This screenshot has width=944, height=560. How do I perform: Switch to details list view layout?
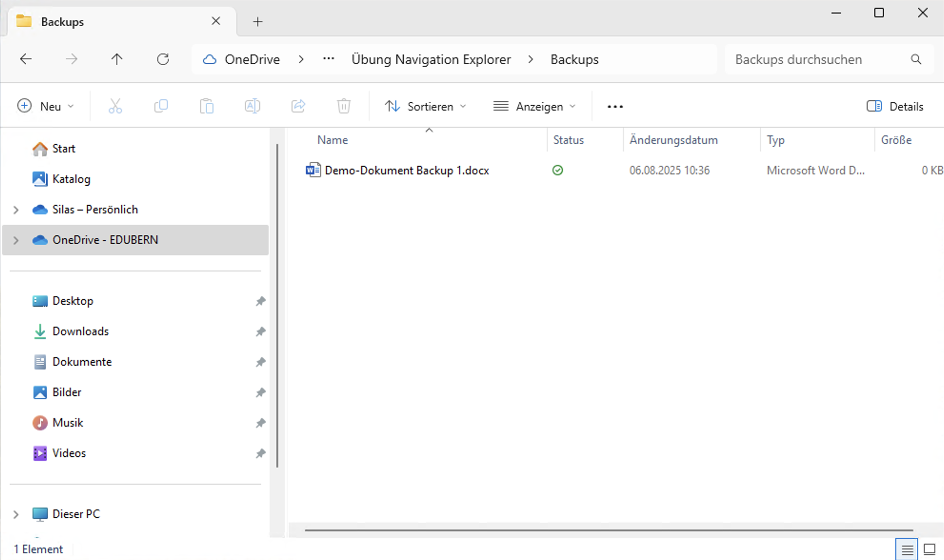point(907,550)
